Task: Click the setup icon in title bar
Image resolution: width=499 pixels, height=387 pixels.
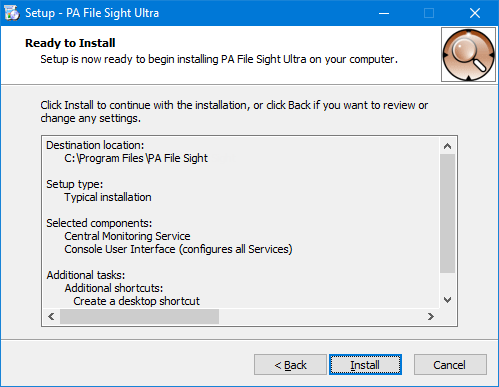Action: (x=12, y=13)
